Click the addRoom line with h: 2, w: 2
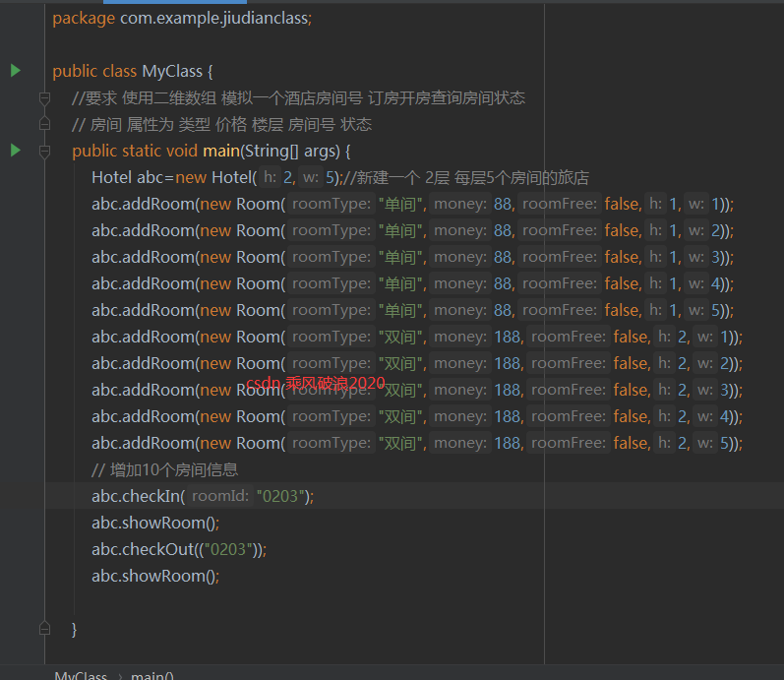784x680 pixels. tap(417, 363)
